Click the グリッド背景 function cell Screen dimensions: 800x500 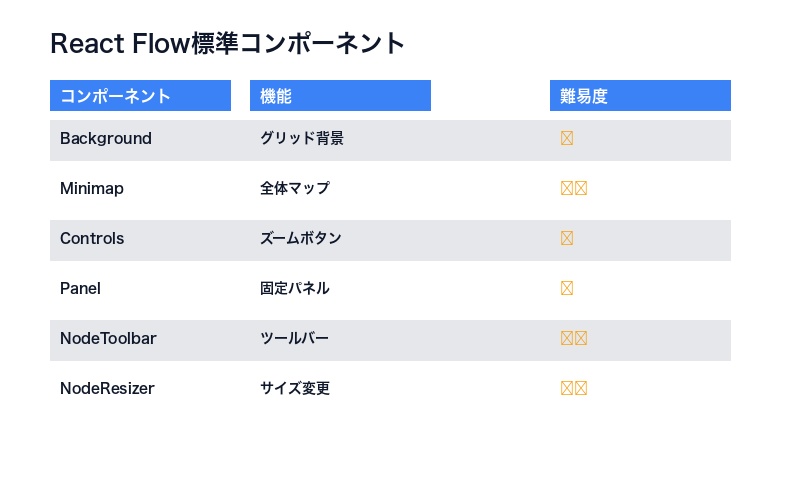click(x=302, y=139)
